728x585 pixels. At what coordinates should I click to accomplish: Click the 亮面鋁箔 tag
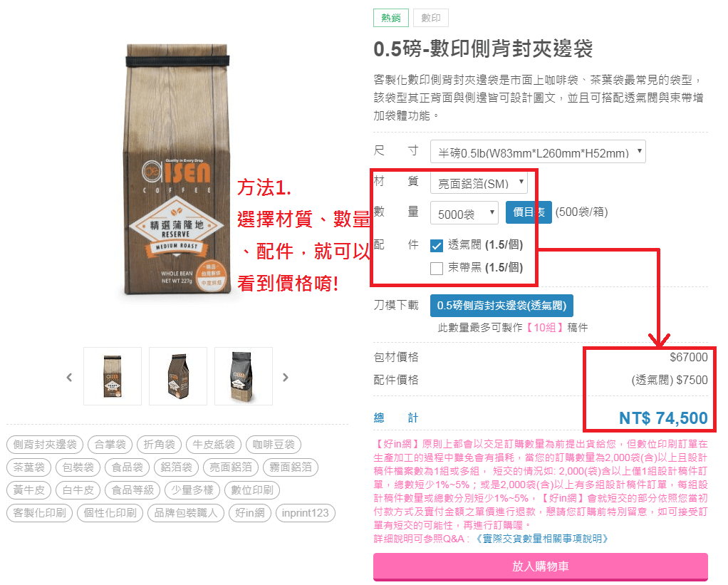click(x=231, y=467)
